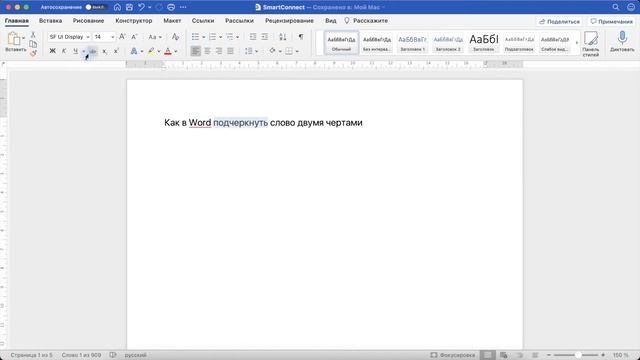Image resolution: width=640 pixels, height=360 pixels.
Task: Open the Примечания button
Action: (x=611, y=21)
